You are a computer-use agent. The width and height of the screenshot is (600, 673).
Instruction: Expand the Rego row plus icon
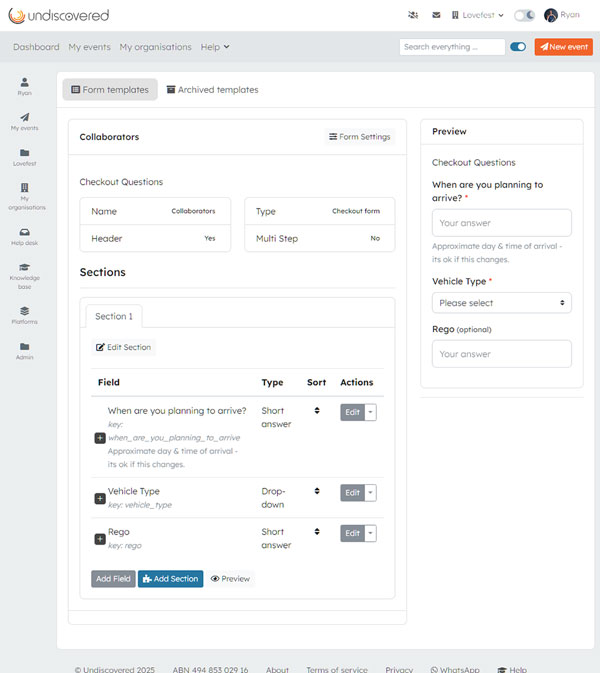[x=100, y=539]
